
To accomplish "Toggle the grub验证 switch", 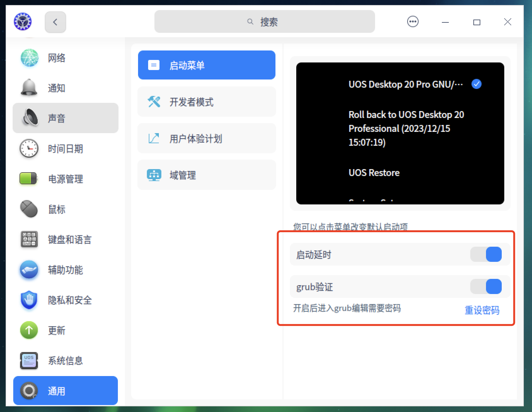I will [486, 286].
